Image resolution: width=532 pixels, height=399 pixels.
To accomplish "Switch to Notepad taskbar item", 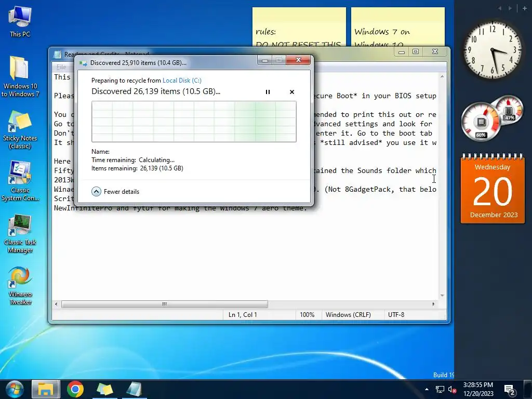I will click(134, 389).
